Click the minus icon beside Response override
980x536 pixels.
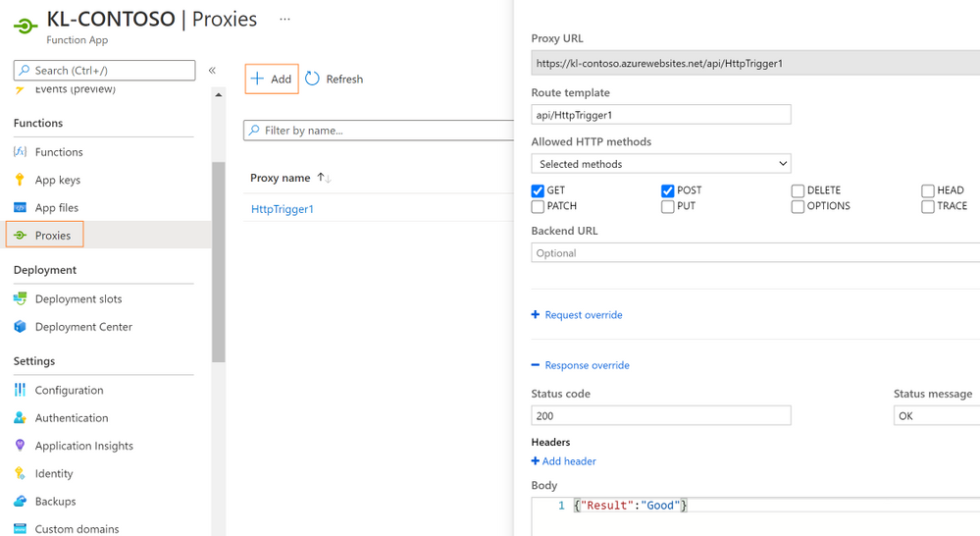coord(535,364)
